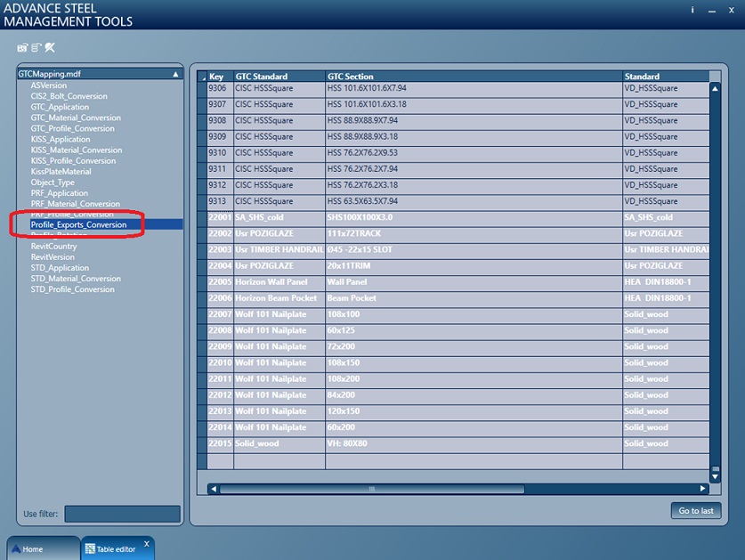Click the Key cell 9306
This screenshot has height=560, width=745.
point(220,88)
